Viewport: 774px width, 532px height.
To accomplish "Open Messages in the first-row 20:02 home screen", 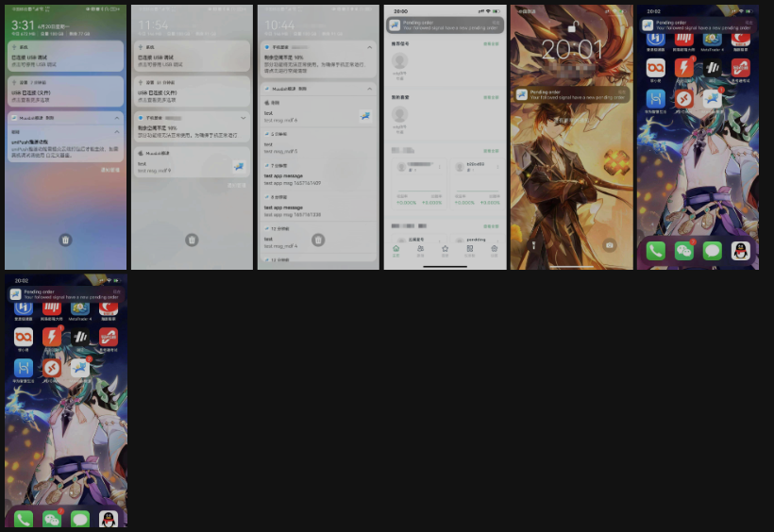I will (713, 251).
